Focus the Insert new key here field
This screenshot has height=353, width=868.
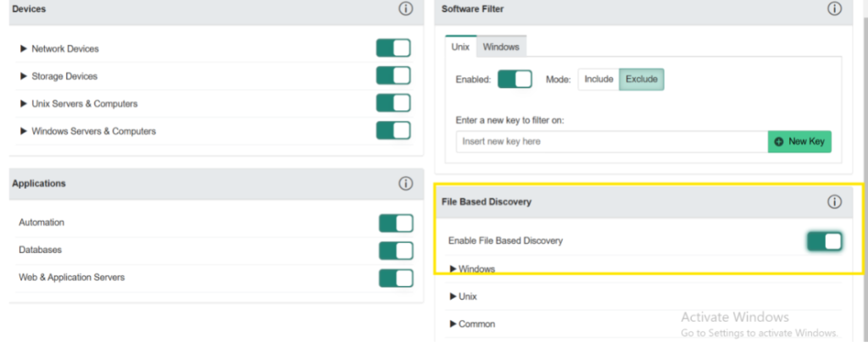tap(612, 141)
